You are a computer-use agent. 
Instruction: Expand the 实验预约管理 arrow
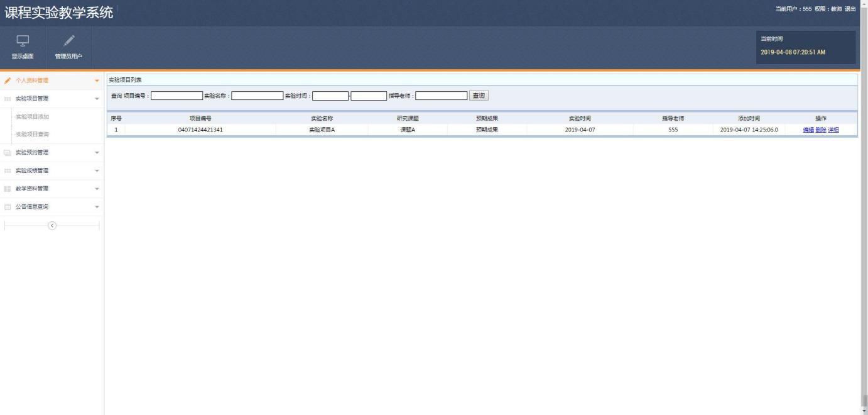97,153
